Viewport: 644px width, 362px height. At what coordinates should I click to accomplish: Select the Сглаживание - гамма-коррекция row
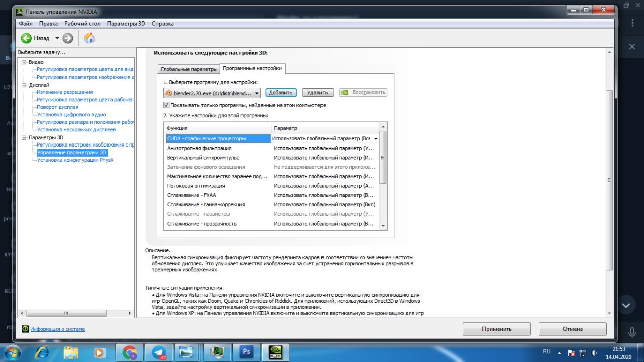[x=272, y=205]
